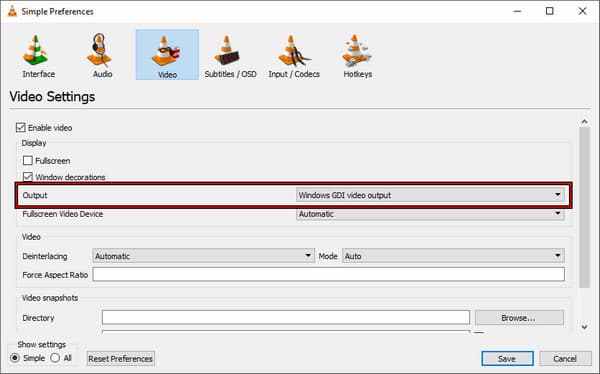Select the Simple show settings radio button
Screen dimensions: 600x374
15,358
